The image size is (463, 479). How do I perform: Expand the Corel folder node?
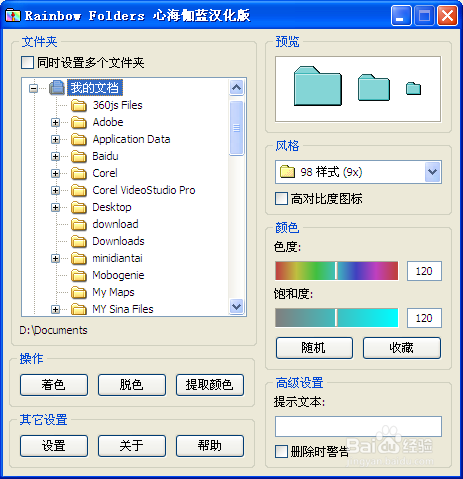tap(55, 174)
